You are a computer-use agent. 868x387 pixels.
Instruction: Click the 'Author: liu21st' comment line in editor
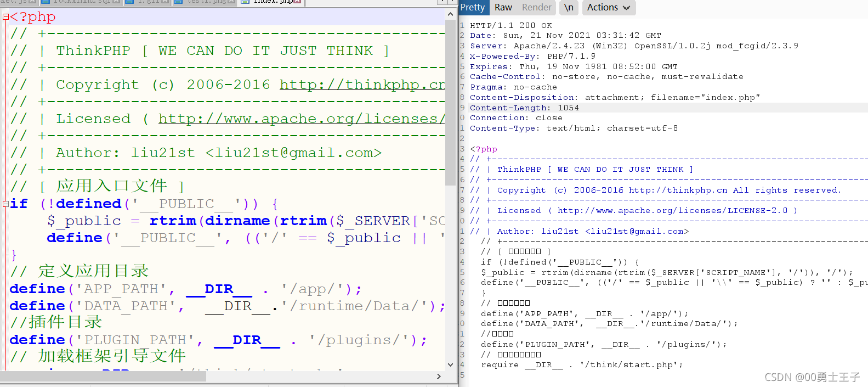pos(196,153)
